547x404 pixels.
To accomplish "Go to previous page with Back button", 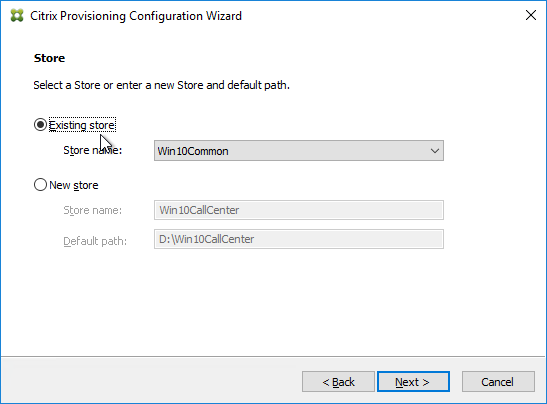I will click(338, 382).
